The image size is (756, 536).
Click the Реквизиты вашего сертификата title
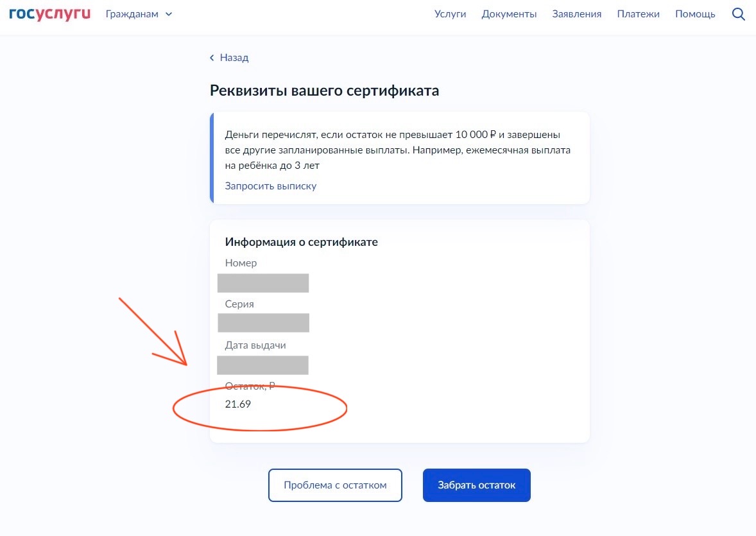point(324,91)
